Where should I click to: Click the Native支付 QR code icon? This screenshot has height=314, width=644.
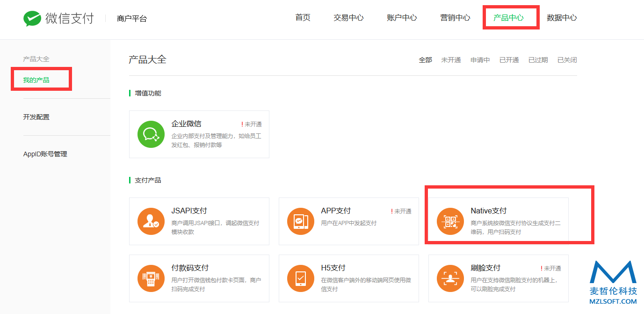tap(450, 221)
